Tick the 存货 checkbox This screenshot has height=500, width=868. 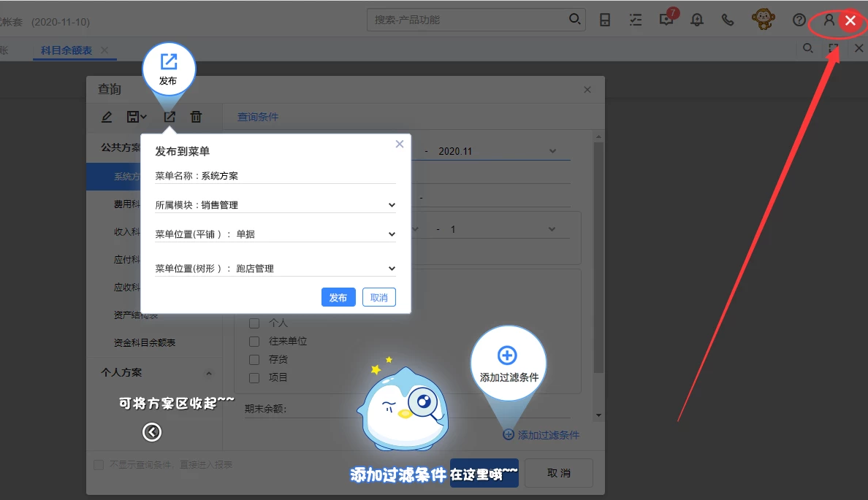click(x=254, y=359)
